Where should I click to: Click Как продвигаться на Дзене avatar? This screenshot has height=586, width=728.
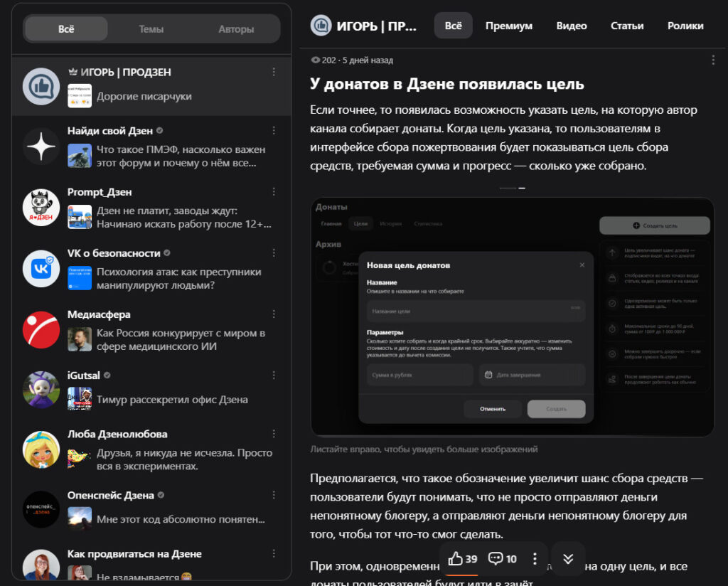[41, 565]
